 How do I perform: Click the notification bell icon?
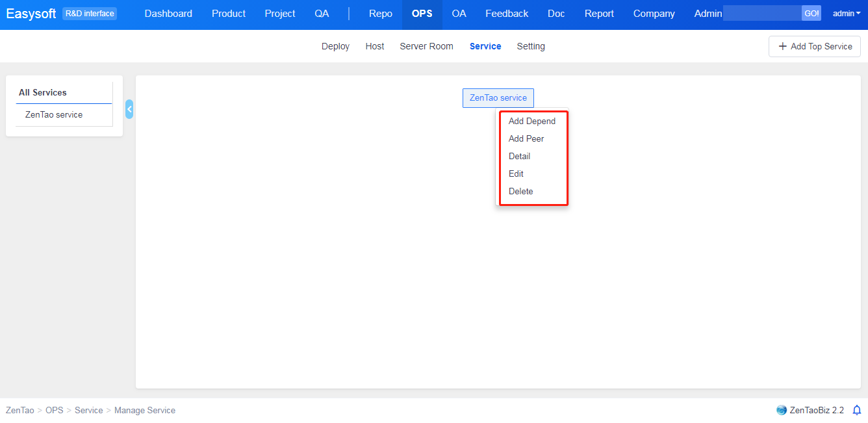(x=856, y=410)
